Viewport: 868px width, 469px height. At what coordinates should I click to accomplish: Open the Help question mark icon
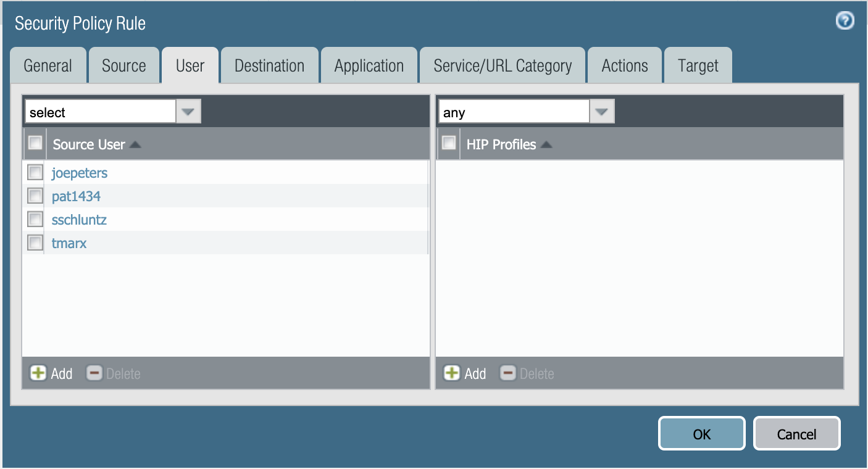(x=845, y=20)
